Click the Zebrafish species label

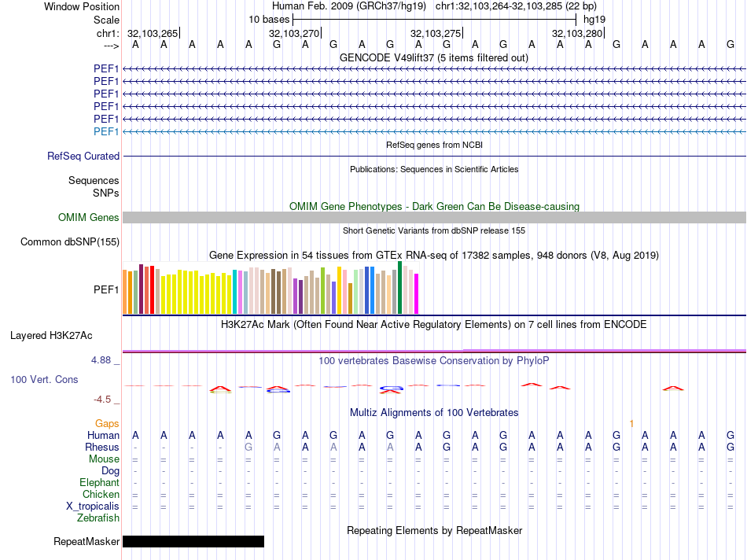(x=98, y=518)
